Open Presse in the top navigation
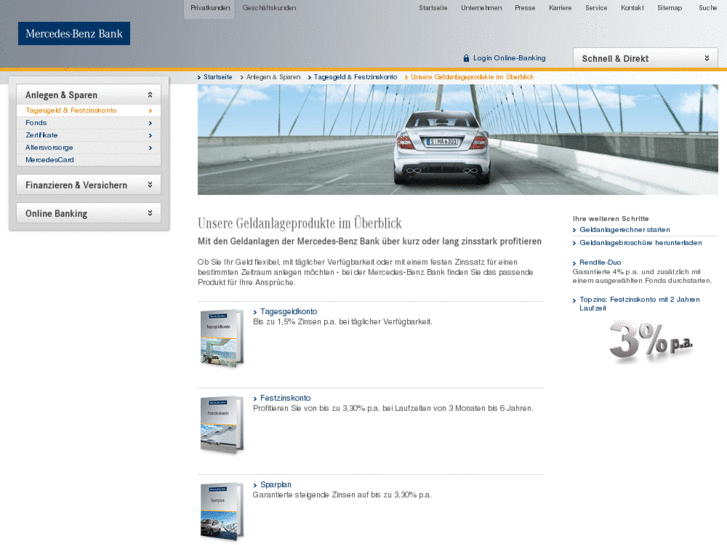This screenshot has height=545, width=727. [525, 8]
